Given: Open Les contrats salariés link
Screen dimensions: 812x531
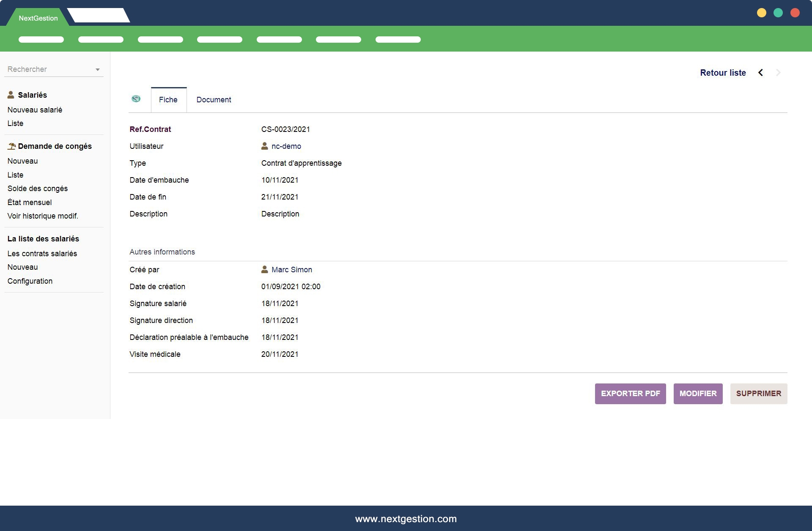Looking at the screenshot, I should pos(42,254).
